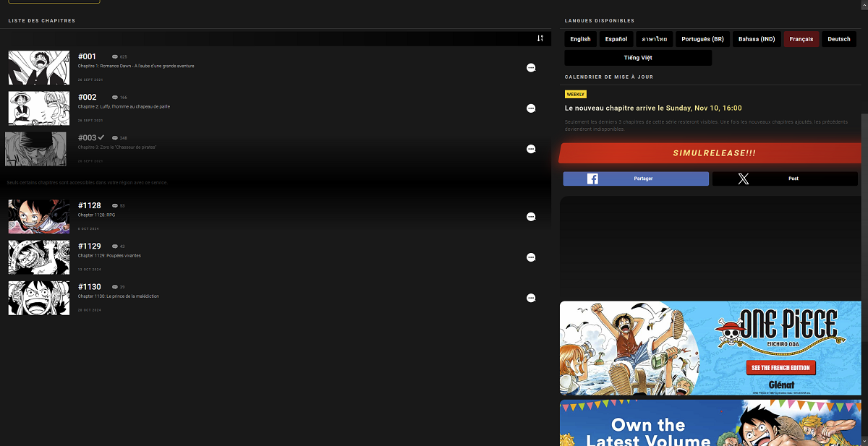Open chapter #1130 Le prince de la malédiction
868x446 pixels.
pyautogui.click(x=119, y=296)
